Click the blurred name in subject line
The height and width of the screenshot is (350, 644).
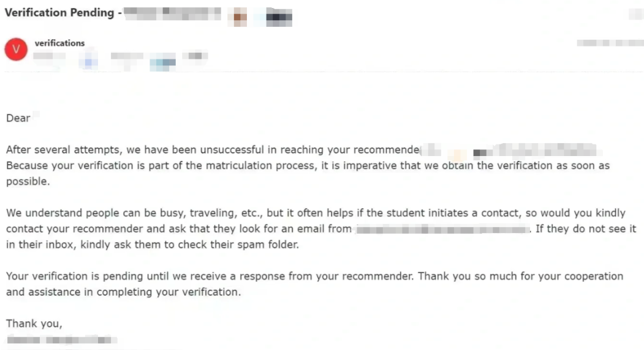[172, 13]
